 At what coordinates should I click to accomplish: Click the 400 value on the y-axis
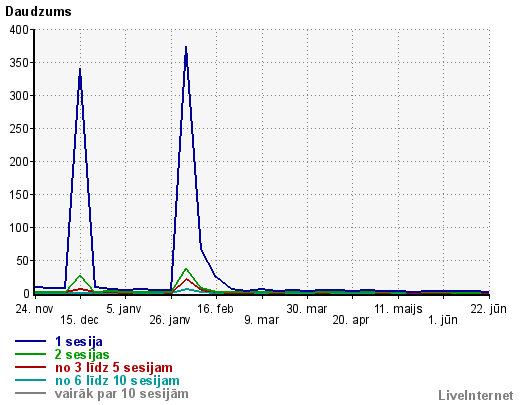point(19,30)
